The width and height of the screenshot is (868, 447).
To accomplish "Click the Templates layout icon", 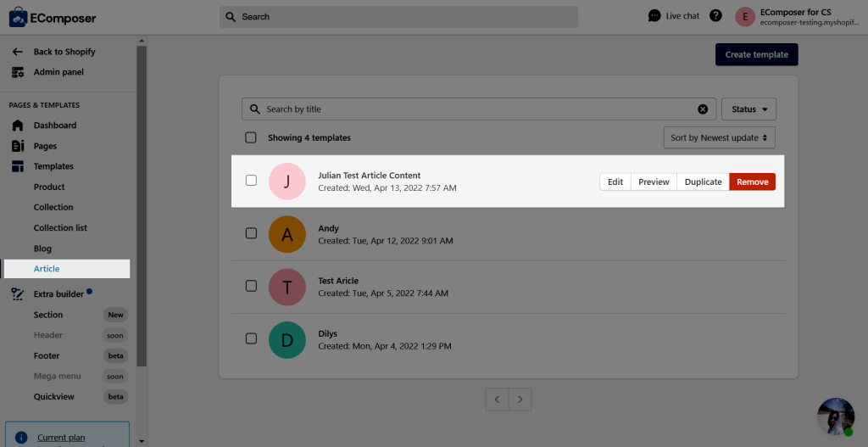I will [18, 166].
